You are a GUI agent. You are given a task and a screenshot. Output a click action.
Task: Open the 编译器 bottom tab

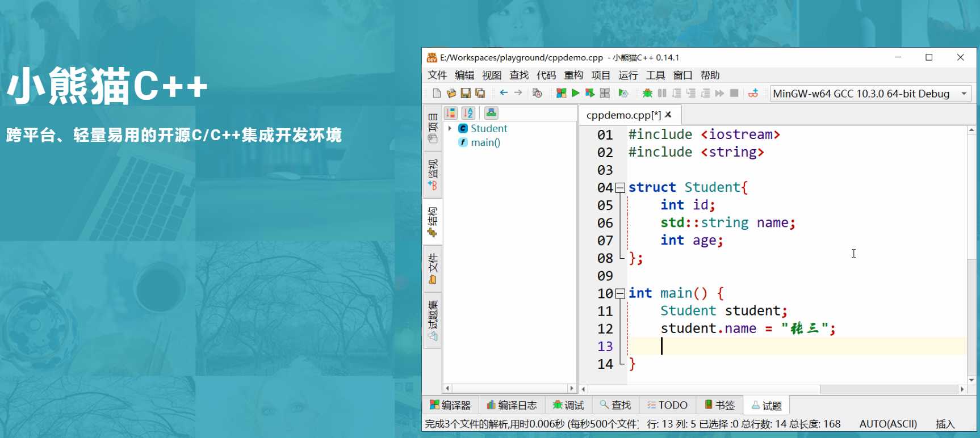[x=450, y=405]
